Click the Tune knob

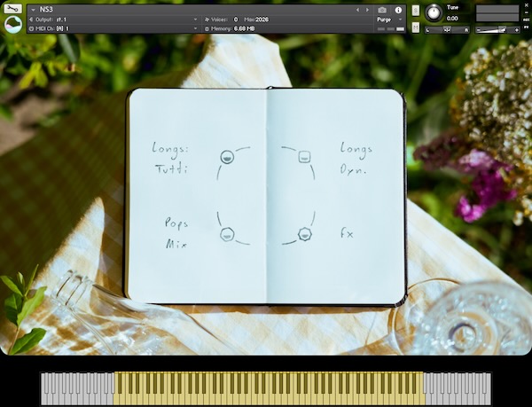[x=434, y=13]
